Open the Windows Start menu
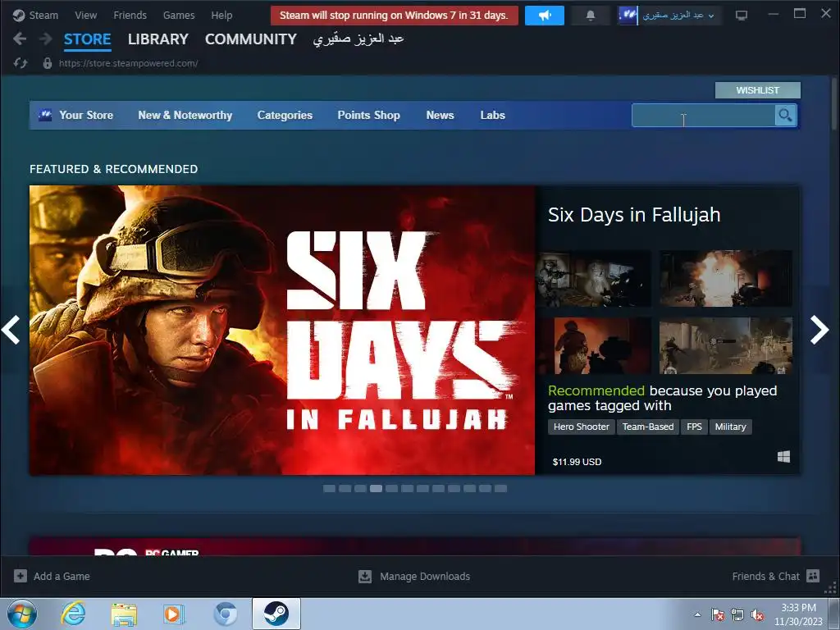 click(22, 614)
